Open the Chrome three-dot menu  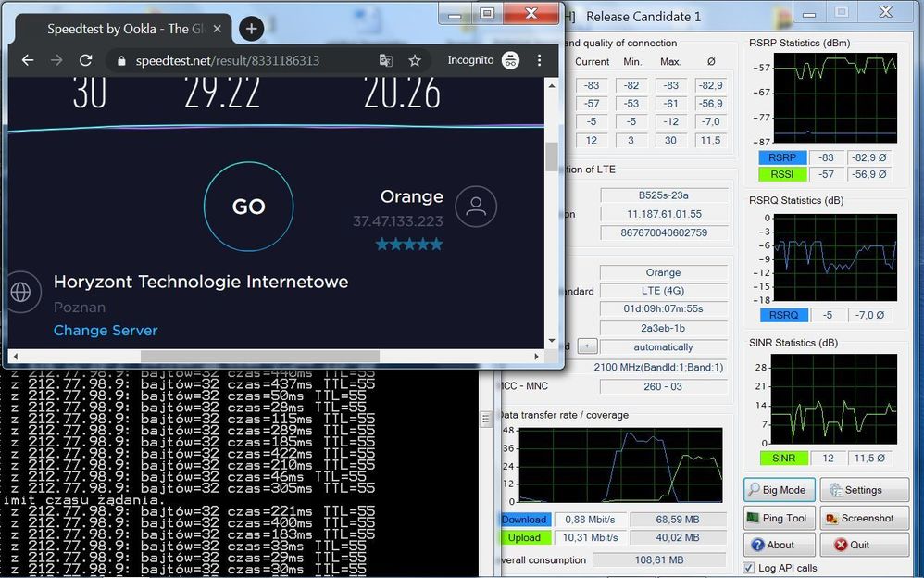(540, 60)
